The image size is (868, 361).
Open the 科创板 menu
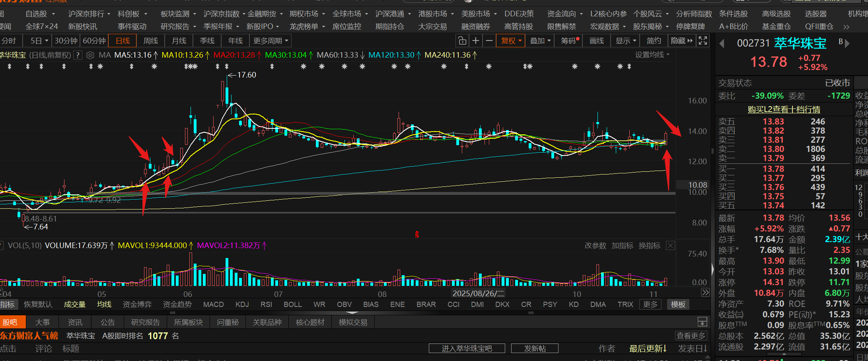point(132,14)
